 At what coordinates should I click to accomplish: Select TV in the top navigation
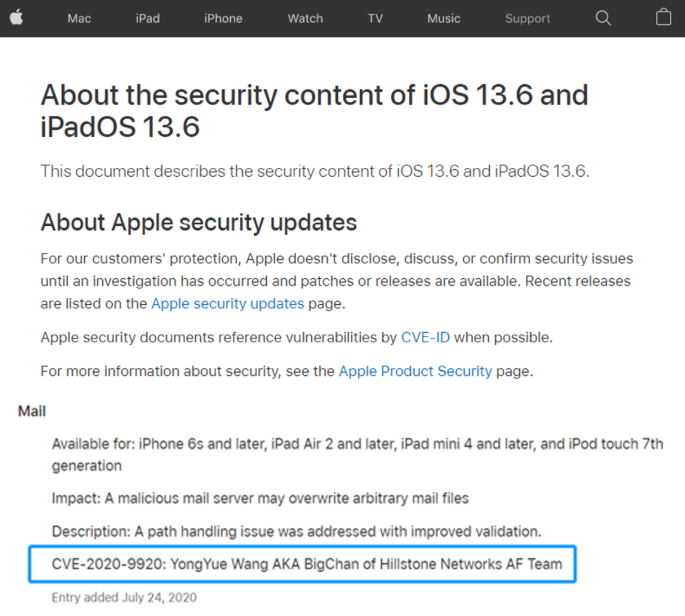(375, 18)
